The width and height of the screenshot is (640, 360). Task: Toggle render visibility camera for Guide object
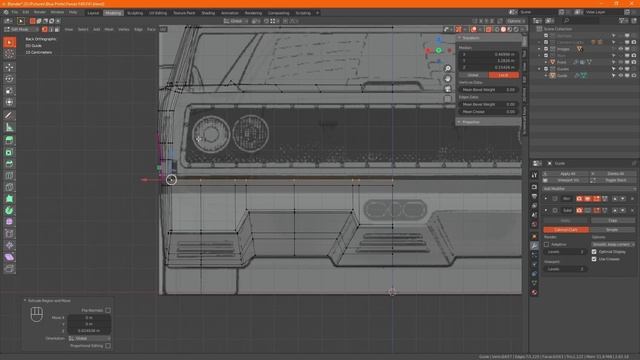tap(633, 76)
